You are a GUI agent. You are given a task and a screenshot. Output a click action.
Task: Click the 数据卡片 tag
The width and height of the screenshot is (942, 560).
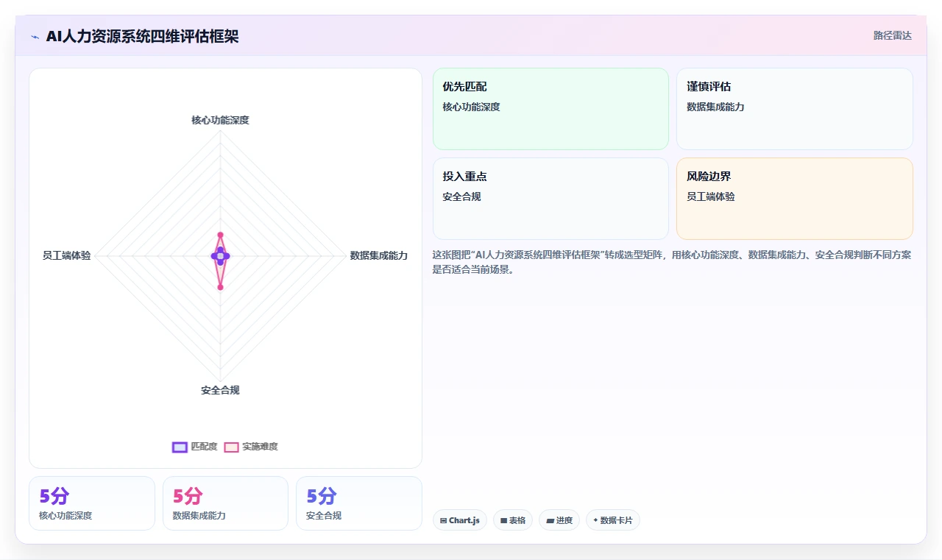[x=613, y=520]
